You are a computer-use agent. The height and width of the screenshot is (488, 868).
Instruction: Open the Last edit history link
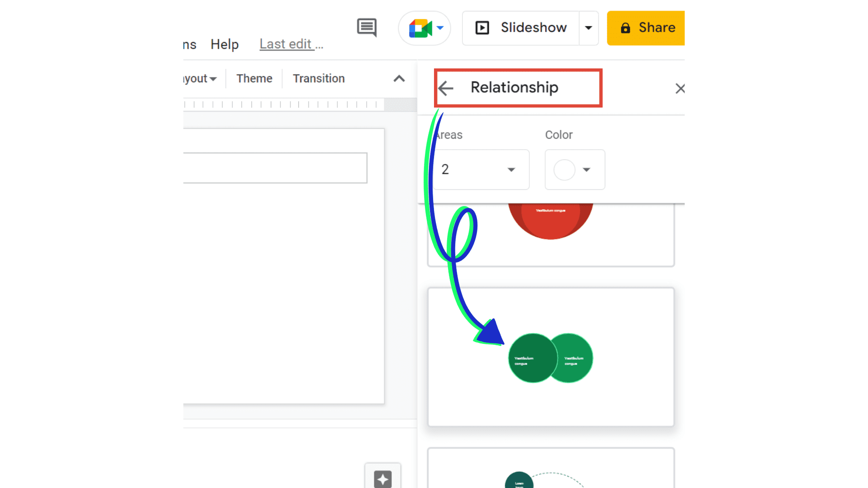point(291,44)
